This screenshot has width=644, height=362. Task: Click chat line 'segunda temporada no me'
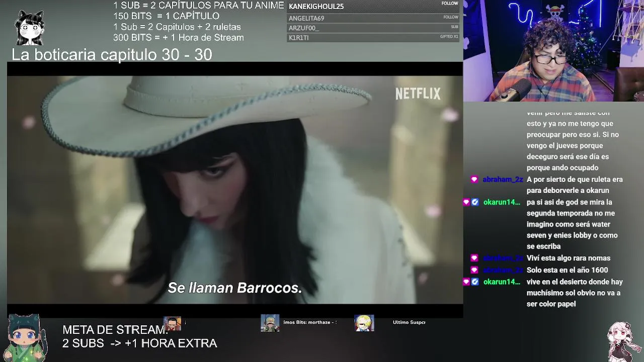click(x=571, y=213)
